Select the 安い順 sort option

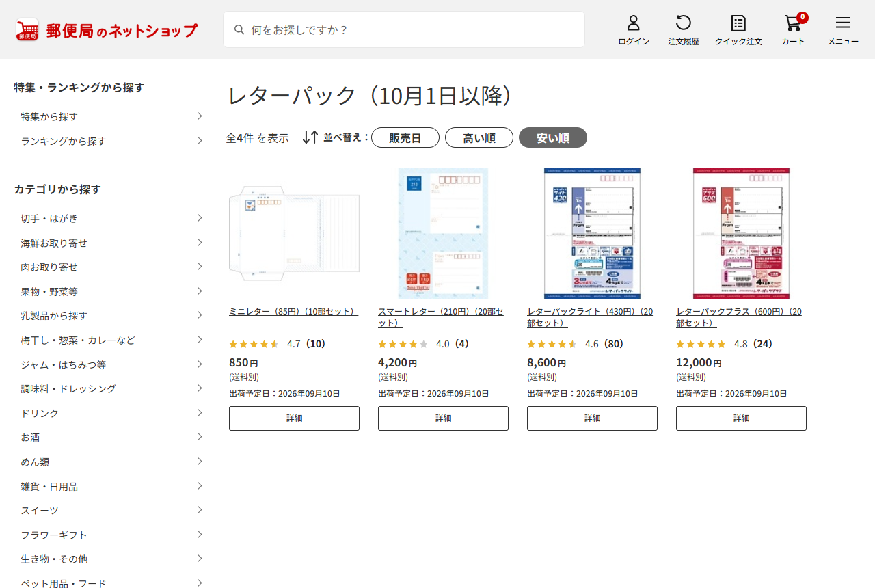(x=553, y=137)
